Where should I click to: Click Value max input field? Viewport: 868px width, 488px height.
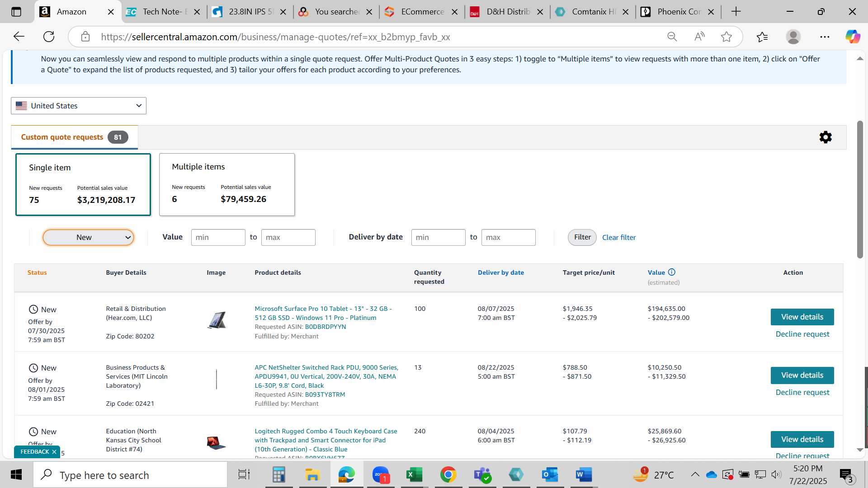pyautogui.click(x=288, y=238)
